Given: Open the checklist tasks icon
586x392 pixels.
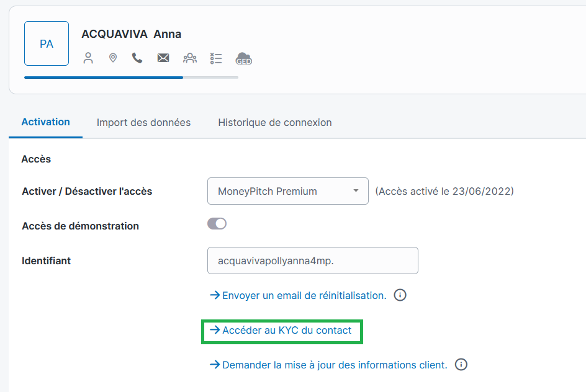Looking at the screenshot, I should click(x=216, y=58).
